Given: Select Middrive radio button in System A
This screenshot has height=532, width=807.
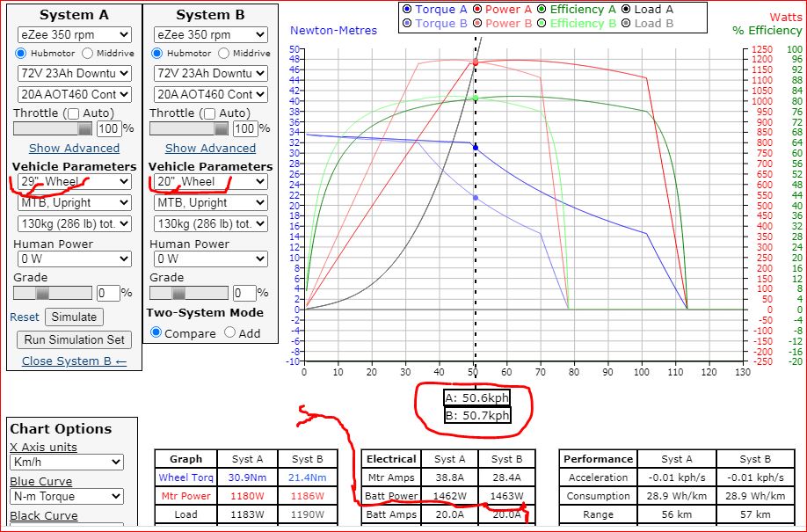Looking at the screenshot, I should pyautogui.click(x=88, y=54).
